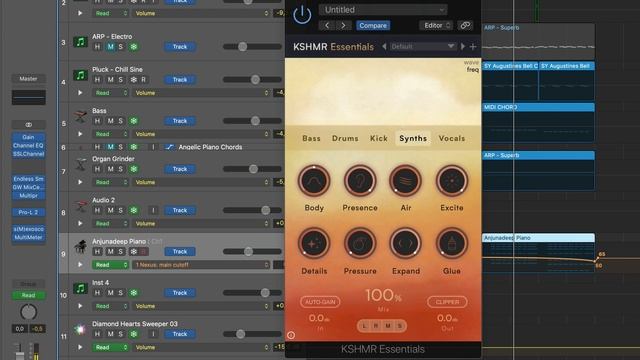640x360 pixels.
Task: Toggle the KSHMR Essentials plugin power button
Action: click(x=302, y=15)
